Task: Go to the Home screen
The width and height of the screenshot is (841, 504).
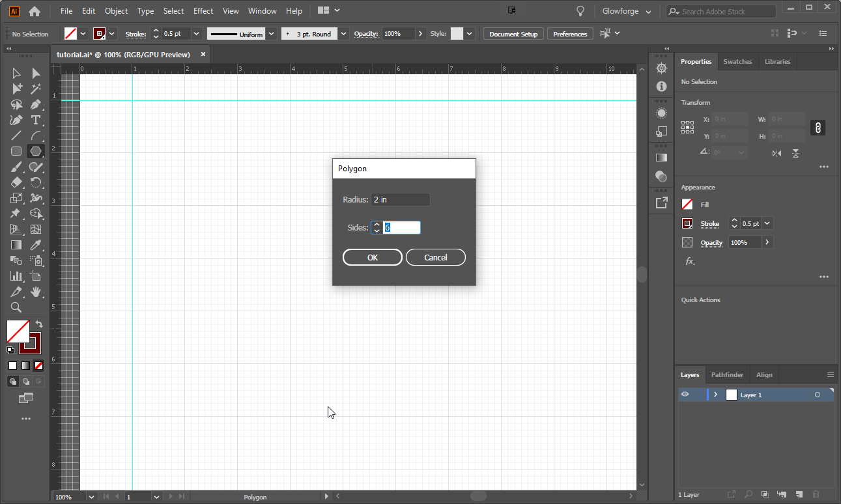Action: (35, 11)
